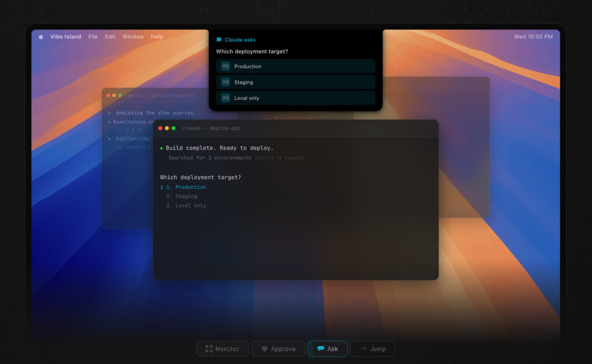Choose Local only in the Claude asks notification
Image resolution: width=592 pixels, height=364 pixels.
[295, 98]
